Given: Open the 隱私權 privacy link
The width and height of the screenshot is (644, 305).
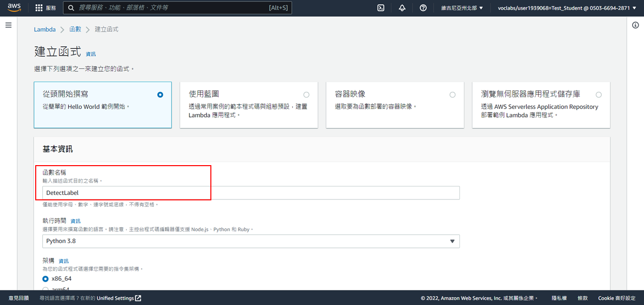Looking at the screenshot, I should coord(559,298).
